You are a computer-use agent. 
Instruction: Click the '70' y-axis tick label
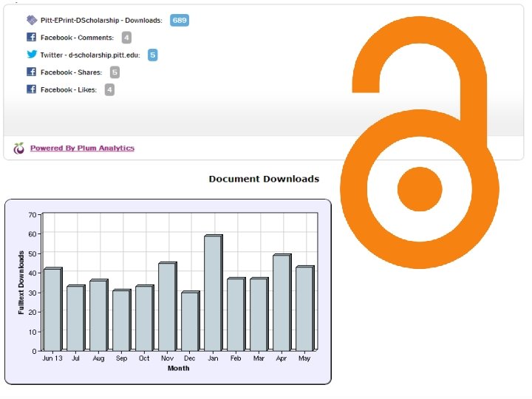click(33, 215)
